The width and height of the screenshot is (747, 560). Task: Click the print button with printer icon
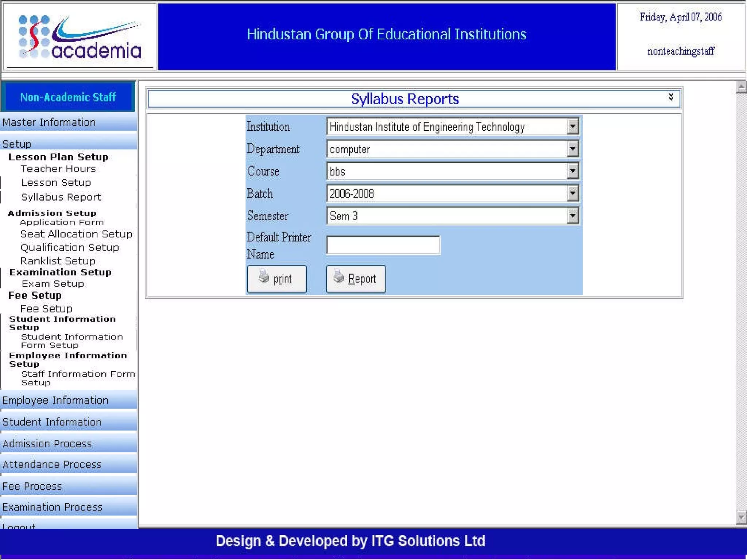tap(276, 279)
